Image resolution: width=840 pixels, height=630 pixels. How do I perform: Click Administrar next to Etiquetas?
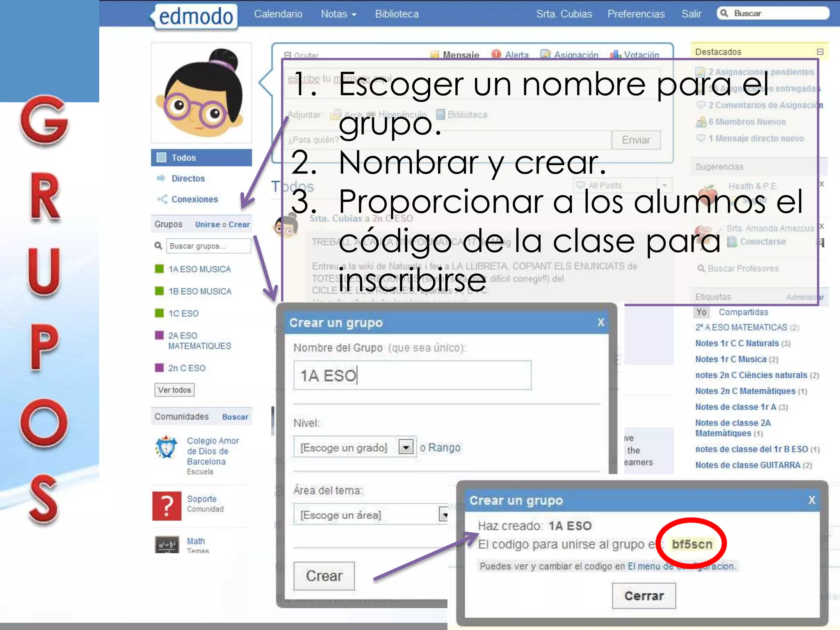click(x=805, y=297)
